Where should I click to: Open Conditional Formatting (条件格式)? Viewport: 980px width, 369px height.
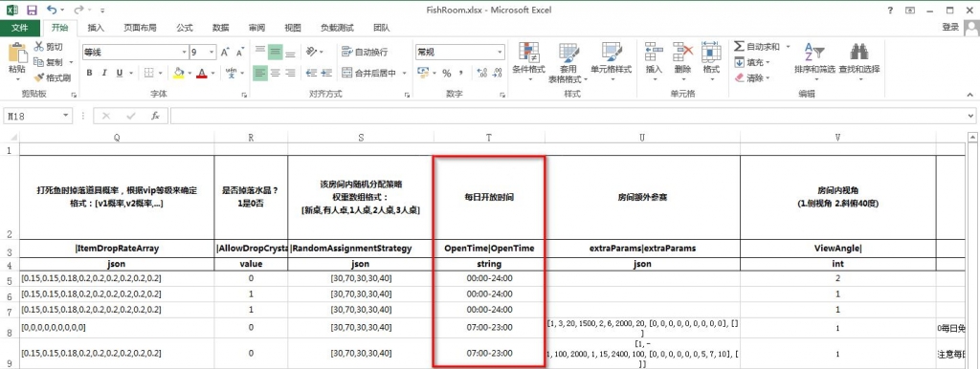coord(528,62)
